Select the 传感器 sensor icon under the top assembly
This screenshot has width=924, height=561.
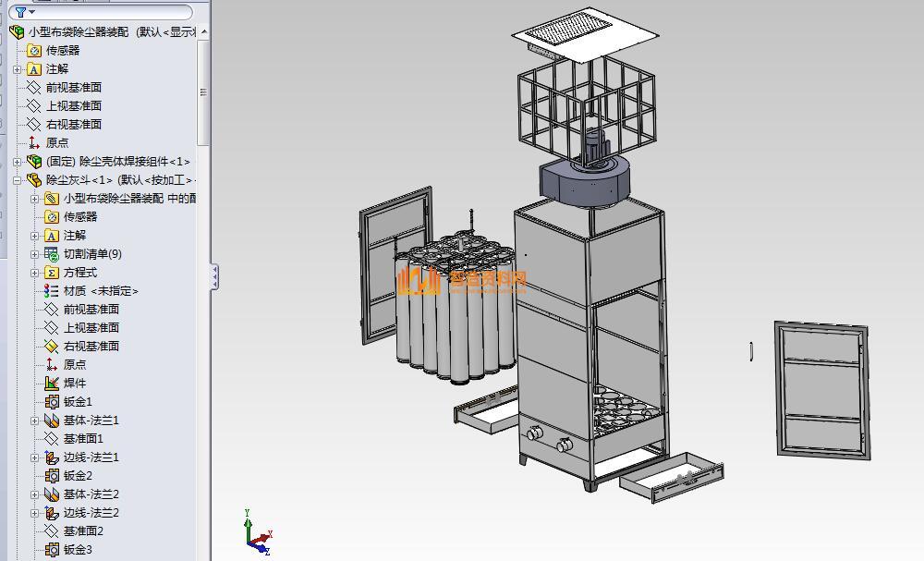tap(34, 50)
